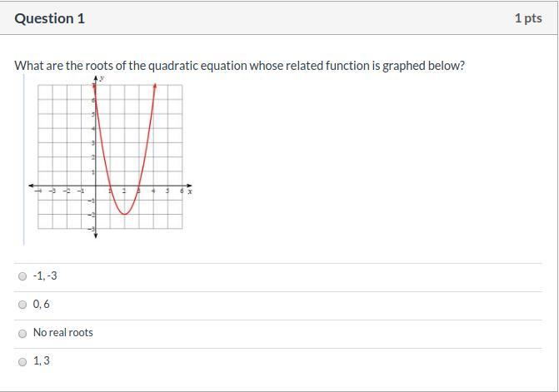Screen dimensions: 559x392
Task: Click the right arrow on the x-axis
Action: pyautogui.click(x=189, y=186)
